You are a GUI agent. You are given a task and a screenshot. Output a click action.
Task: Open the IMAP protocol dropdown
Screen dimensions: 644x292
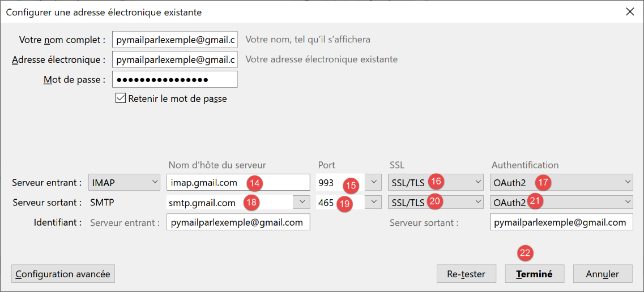[125, 182]
